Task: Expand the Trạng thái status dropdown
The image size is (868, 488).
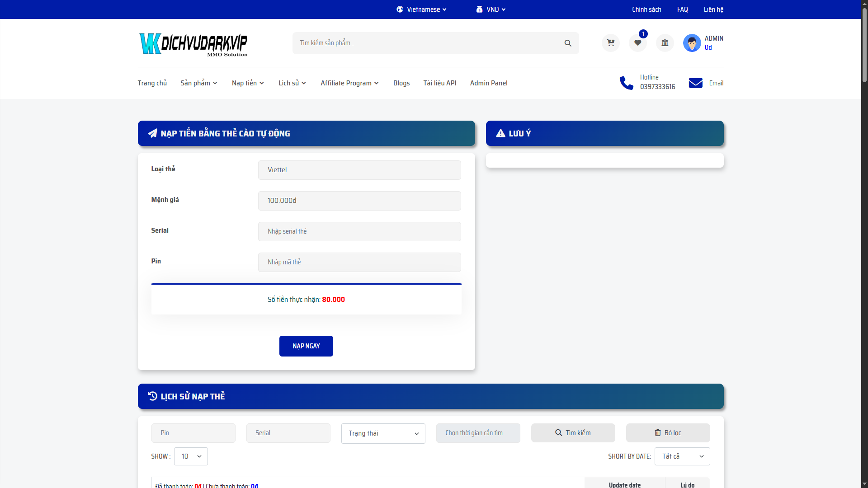Action: tap(383, 433)
